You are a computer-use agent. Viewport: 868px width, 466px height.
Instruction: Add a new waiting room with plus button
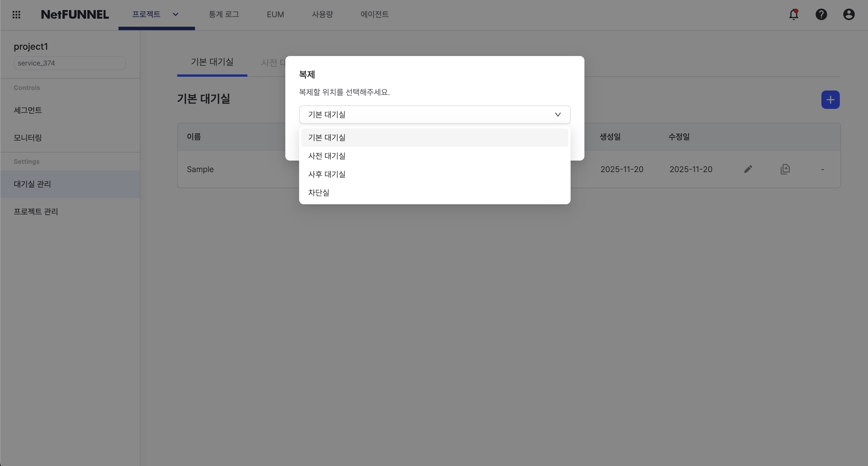(830, 100)
